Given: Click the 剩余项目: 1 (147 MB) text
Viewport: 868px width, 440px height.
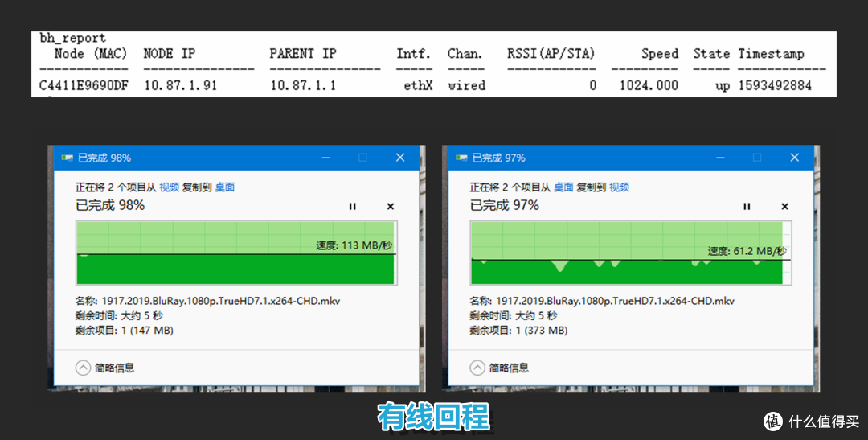Looking at the screenshot, I should point(124,331).
